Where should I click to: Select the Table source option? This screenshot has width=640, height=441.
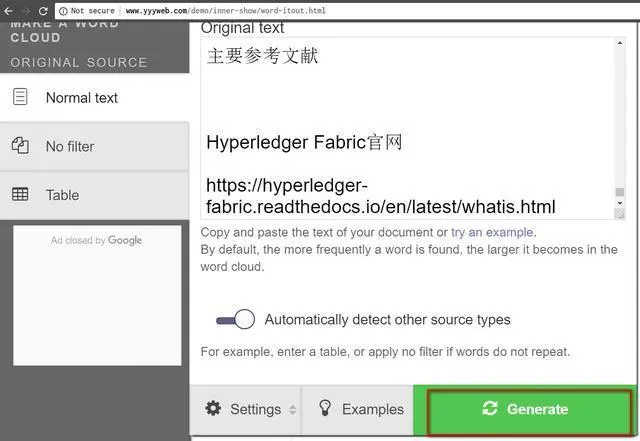[94, 195]
